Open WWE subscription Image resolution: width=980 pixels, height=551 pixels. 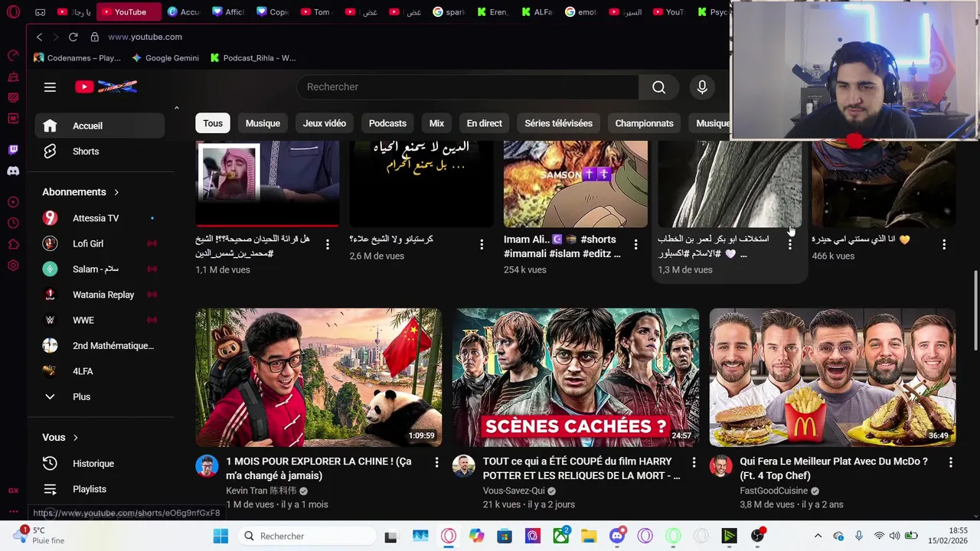tap(100, 320)
